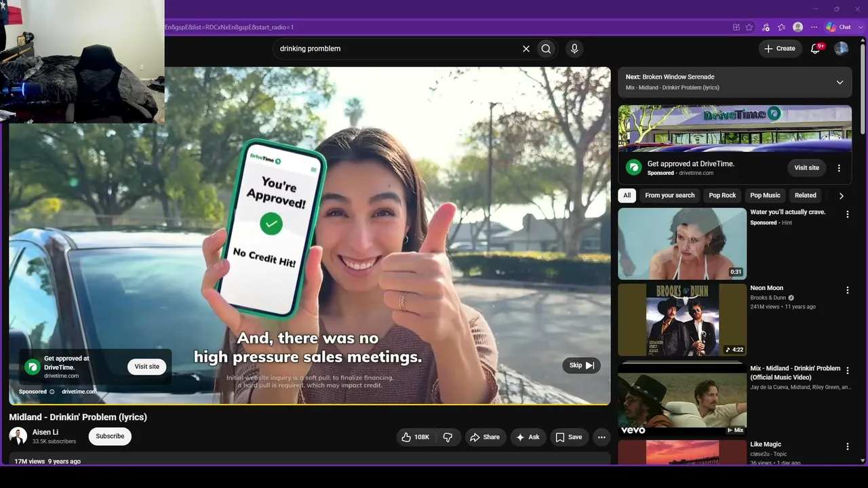The image size is (868, 488).
Task: Click the Ask button with sparkle icon
Action: point(528,437)
